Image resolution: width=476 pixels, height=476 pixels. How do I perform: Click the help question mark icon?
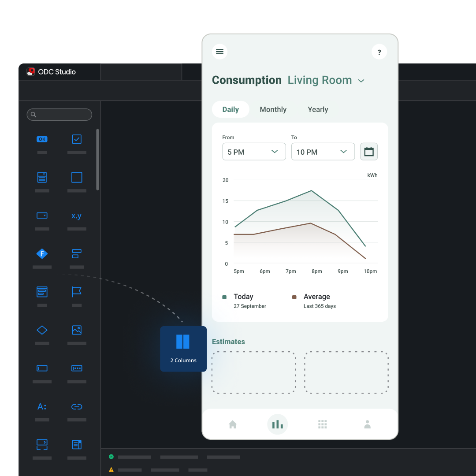pyautogui.click(x=379, y=52)
